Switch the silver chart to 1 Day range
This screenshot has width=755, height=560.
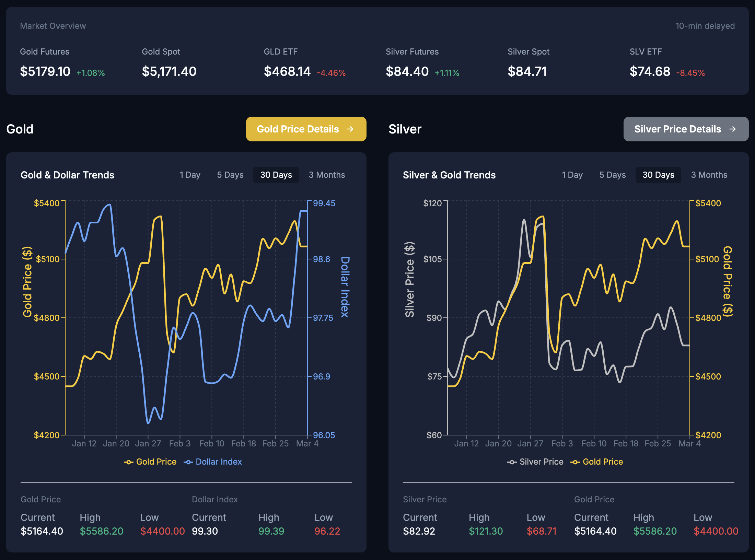pyautogui.click(x=572, y=175)
